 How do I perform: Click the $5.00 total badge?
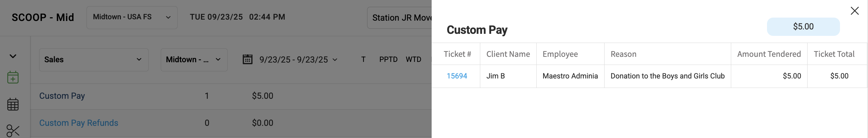[803, 27]
